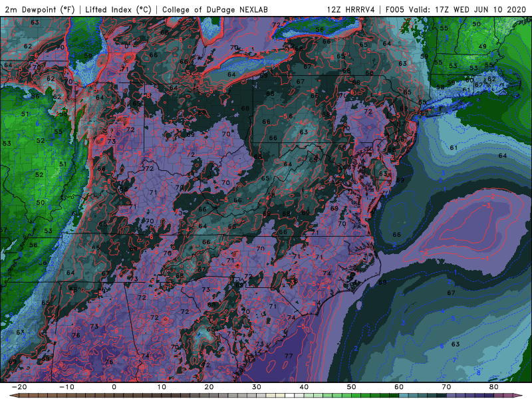Click the 30 label on the color scale

[x=257, y=387]
